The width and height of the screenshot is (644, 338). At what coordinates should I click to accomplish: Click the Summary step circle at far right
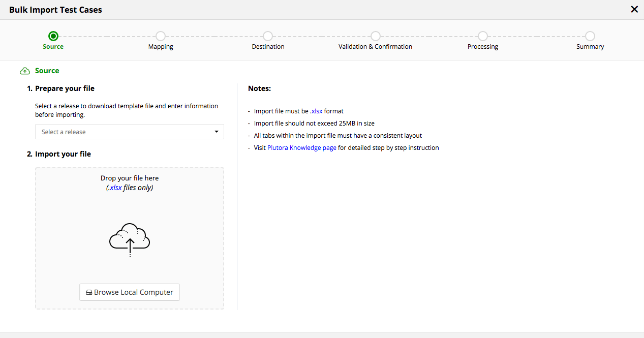590,36
